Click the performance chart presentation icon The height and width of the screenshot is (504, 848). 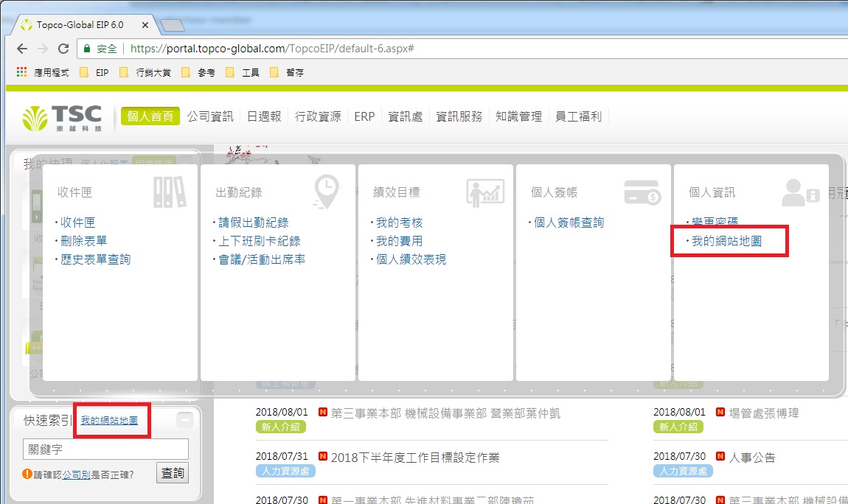pyautogui.click(x=485, y=192)
